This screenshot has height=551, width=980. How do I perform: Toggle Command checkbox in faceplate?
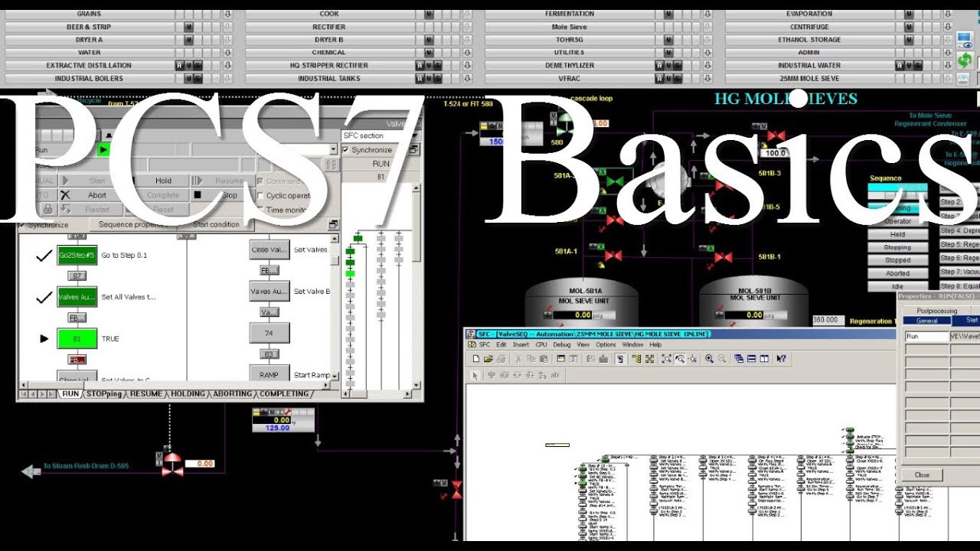tap(260, 181)
